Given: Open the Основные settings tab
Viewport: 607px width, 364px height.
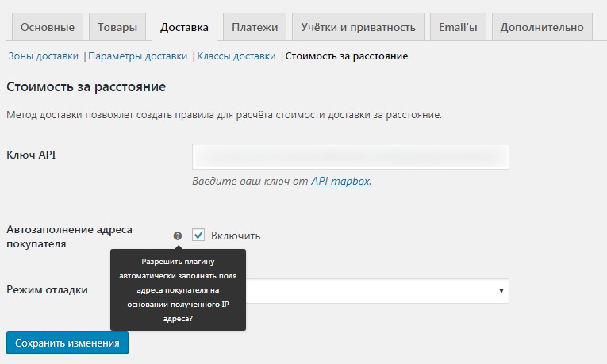Looking at the screenshot, I should click(x=48, y=27).
